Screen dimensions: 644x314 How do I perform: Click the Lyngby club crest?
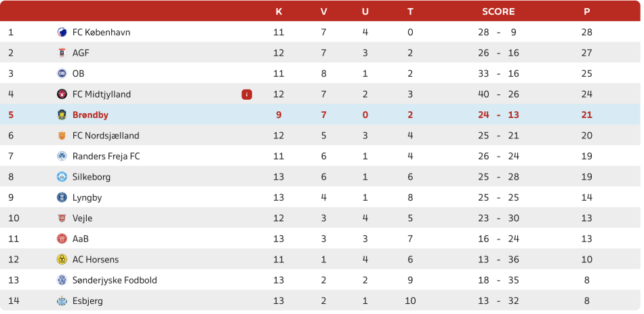tap(62, 198)
